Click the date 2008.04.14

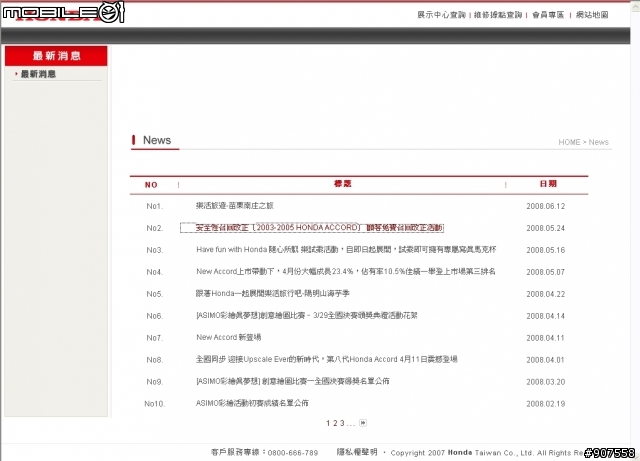point(546,316)
